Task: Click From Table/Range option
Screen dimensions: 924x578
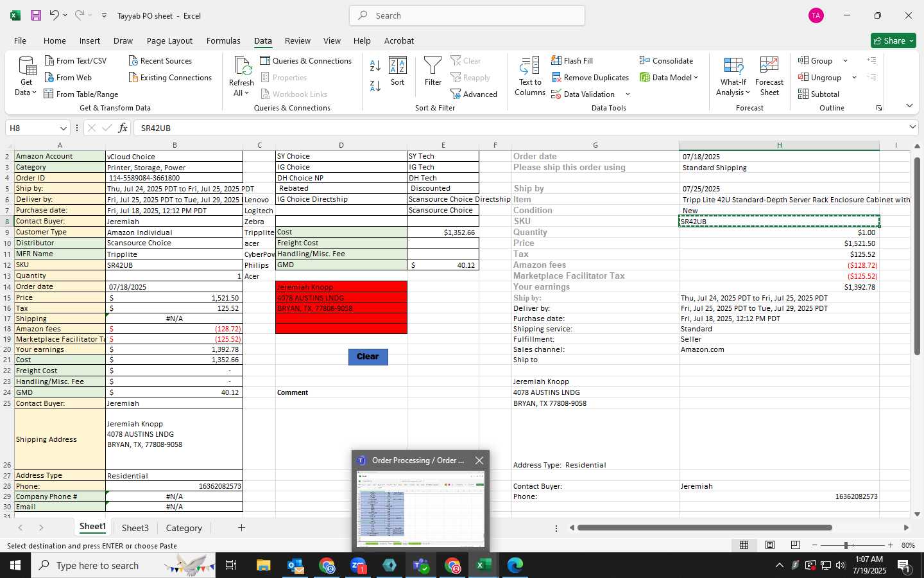Action: [81, 94]
